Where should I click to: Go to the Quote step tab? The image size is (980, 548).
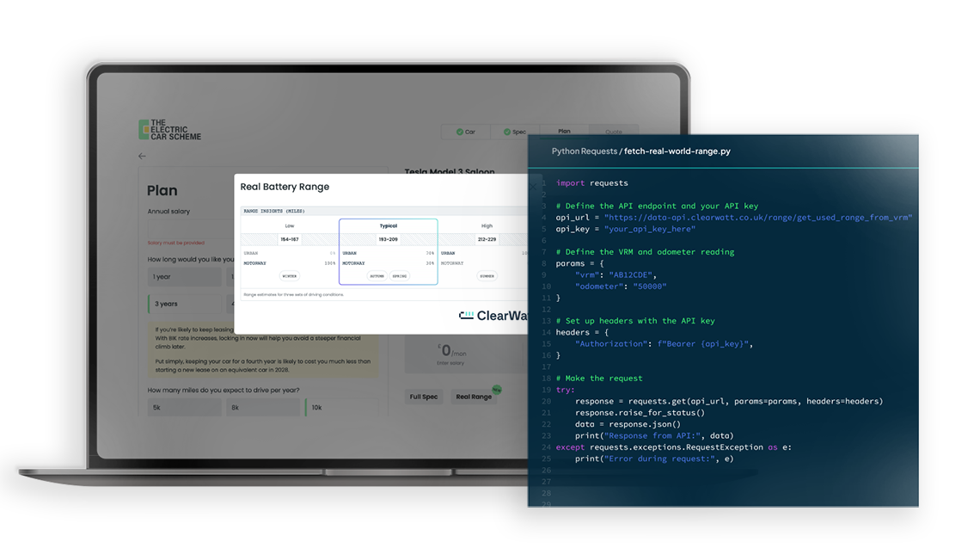click(x=613, y=132)
